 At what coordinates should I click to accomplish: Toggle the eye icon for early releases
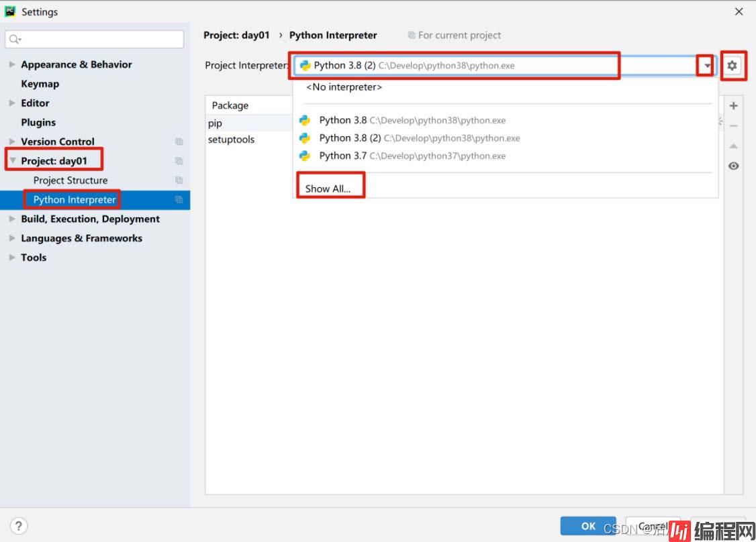coord(733,166)
